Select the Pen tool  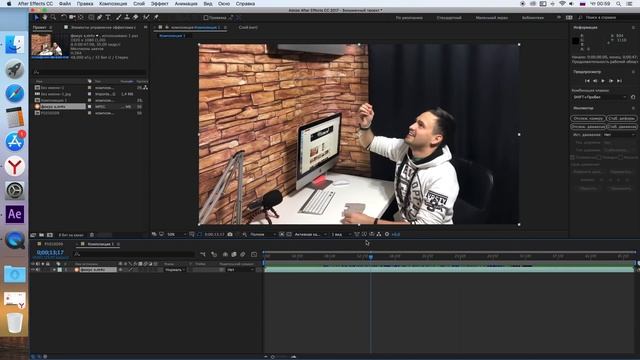pos(100,18)
